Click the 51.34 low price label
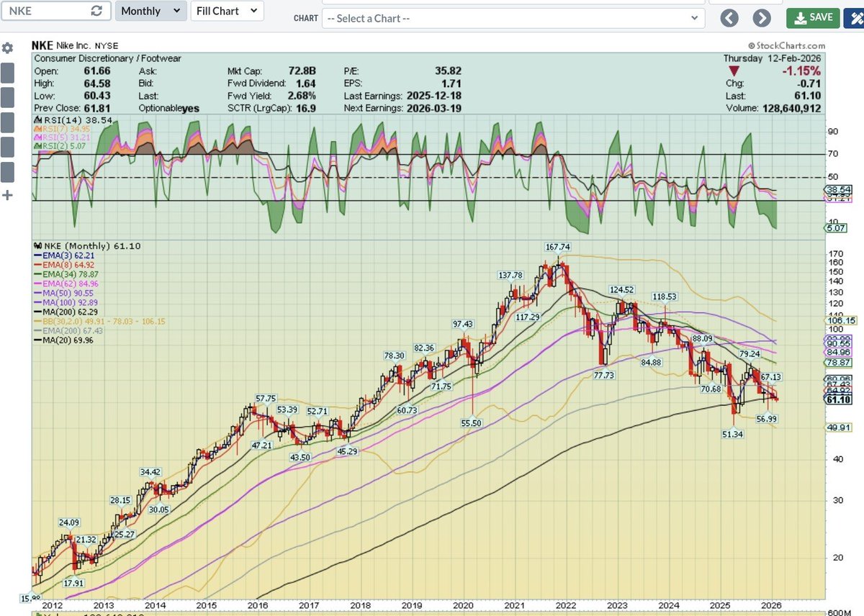This screenshot has height=616, width=864. click(732, 434)
